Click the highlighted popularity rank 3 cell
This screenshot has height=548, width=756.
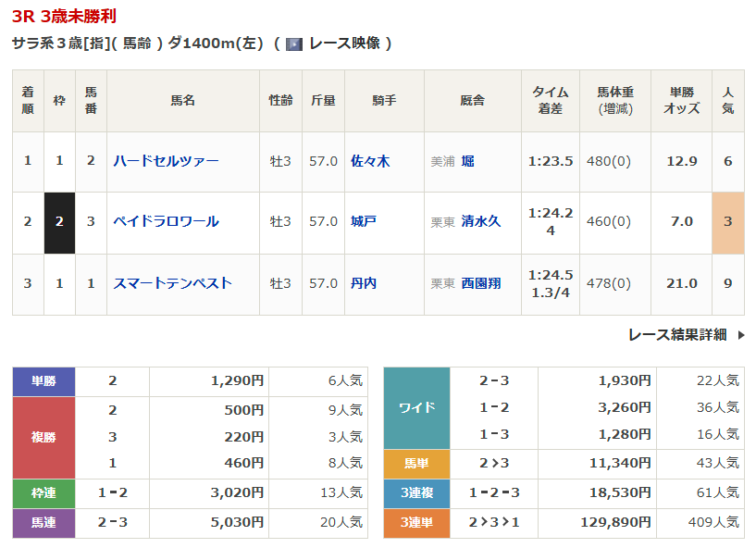tap(727, 222)
